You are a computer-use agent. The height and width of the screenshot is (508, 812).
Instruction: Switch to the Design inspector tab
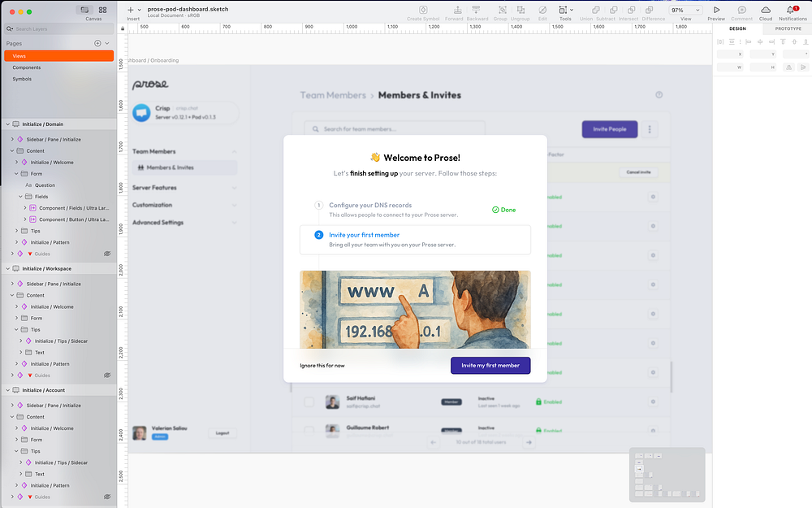pyautogui.click(x=737, y=28)
